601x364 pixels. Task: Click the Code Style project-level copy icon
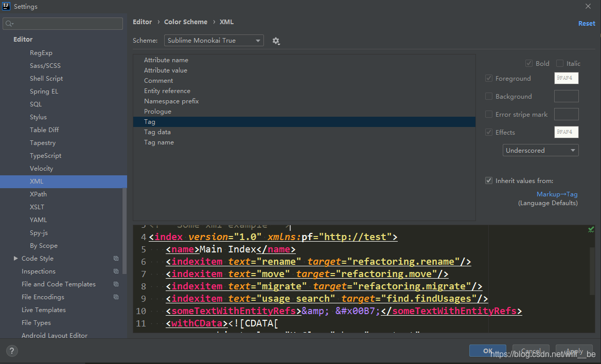coord(116,259)
